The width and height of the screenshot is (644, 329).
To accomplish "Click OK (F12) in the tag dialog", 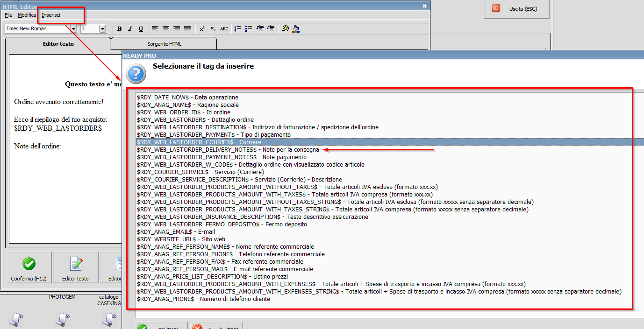I will [x=161, y=326].
